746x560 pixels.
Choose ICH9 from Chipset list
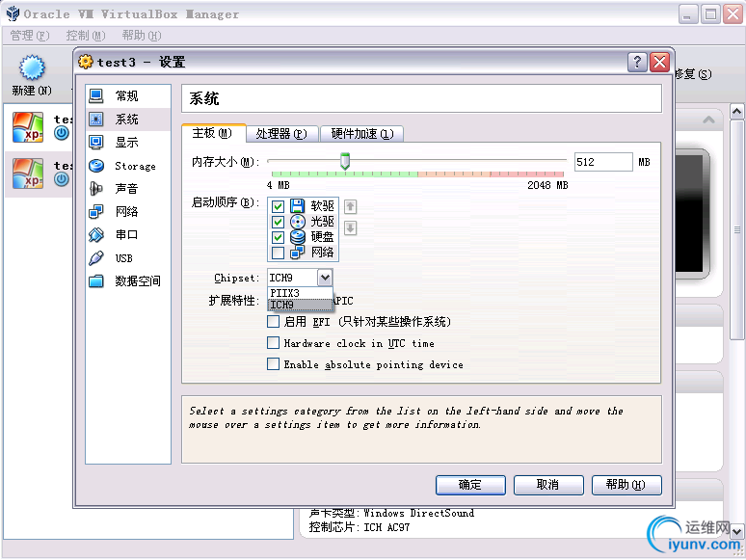point(300,305)
